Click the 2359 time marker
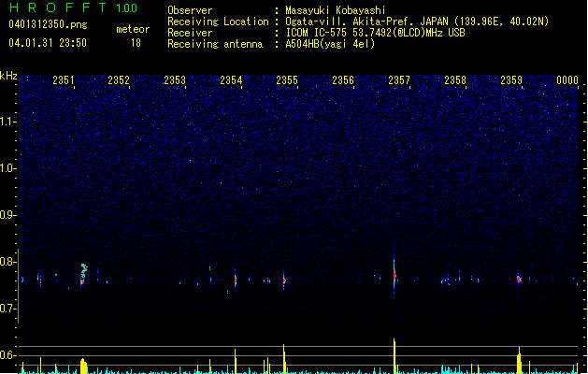588x374 pixels. click(511, 80)
